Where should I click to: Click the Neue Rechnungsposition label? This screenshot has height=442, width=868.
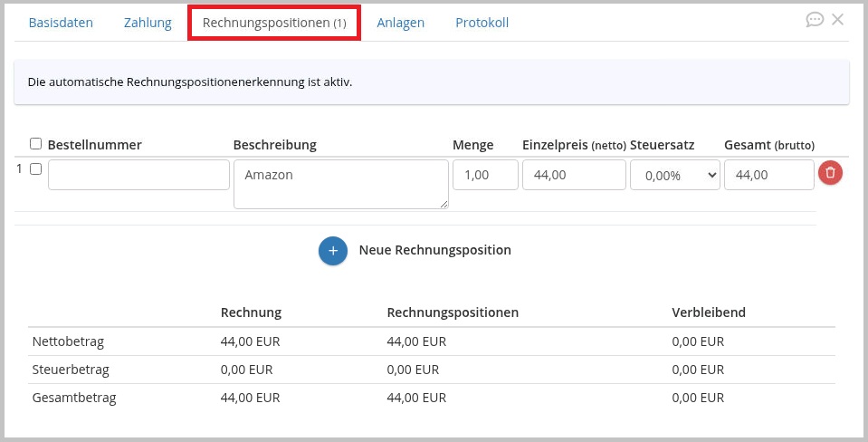tap(435, 250)
